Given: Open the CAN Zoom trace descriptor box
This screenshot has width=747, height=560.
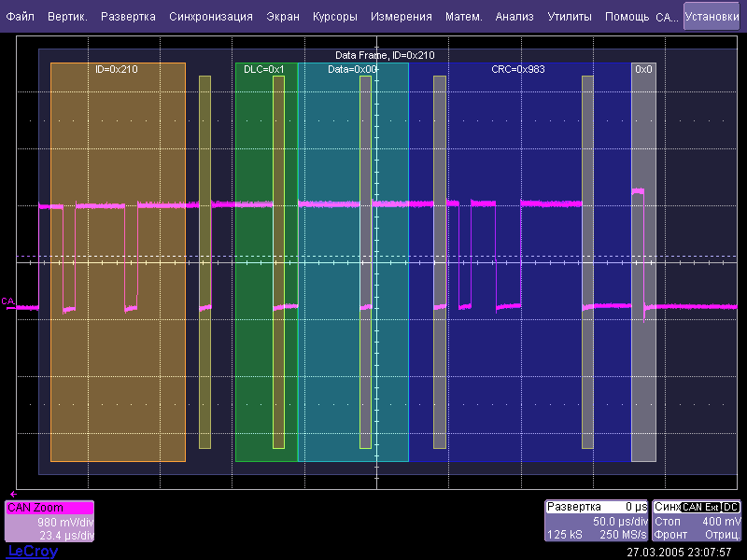Looking at the screenshot, I should 49,521.
